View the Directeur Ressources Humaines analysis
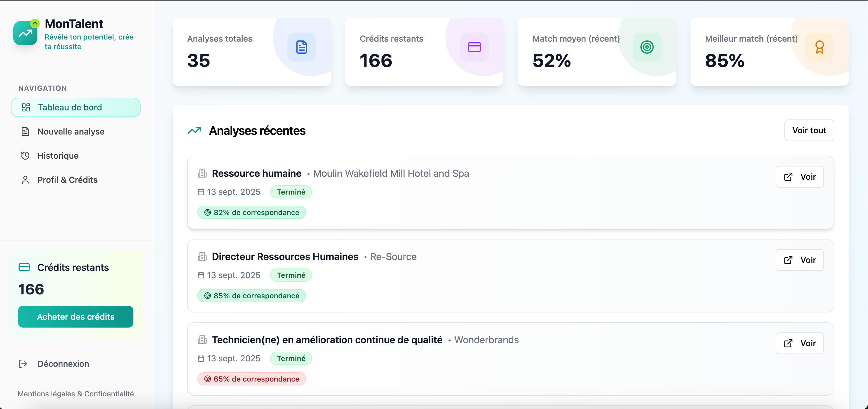 pyautogui.click(x=799, y=260)
